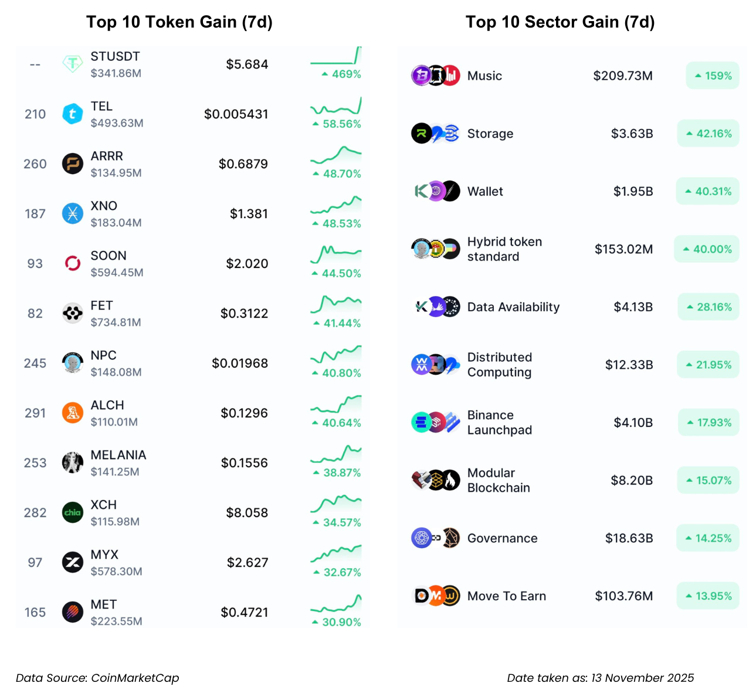Click the NPC token avatar
Viewport: 756px width, 700px height.
tap(73, 363)
